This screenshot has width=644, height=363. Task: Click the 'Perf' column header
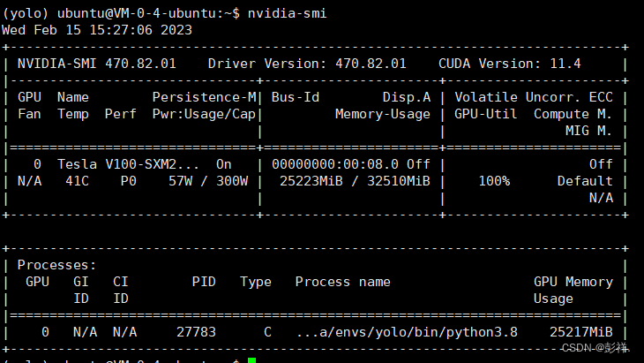click(120, 114)
